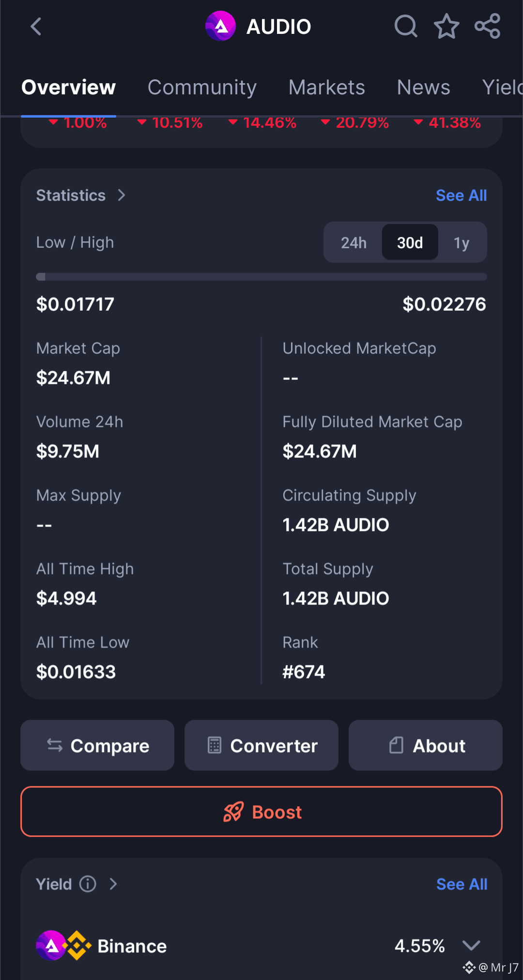
Task: Expand Binance yield row chevron
Action: click(x=471, y=945)
